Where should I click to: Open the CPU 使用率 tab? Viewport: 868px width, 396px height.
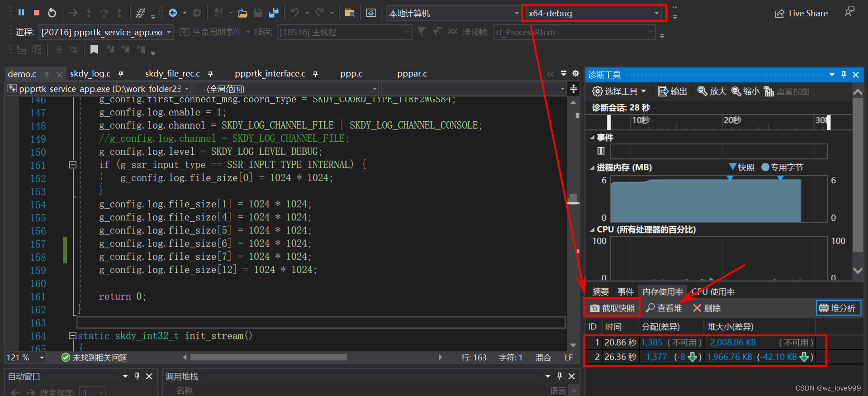coord(713,292)
